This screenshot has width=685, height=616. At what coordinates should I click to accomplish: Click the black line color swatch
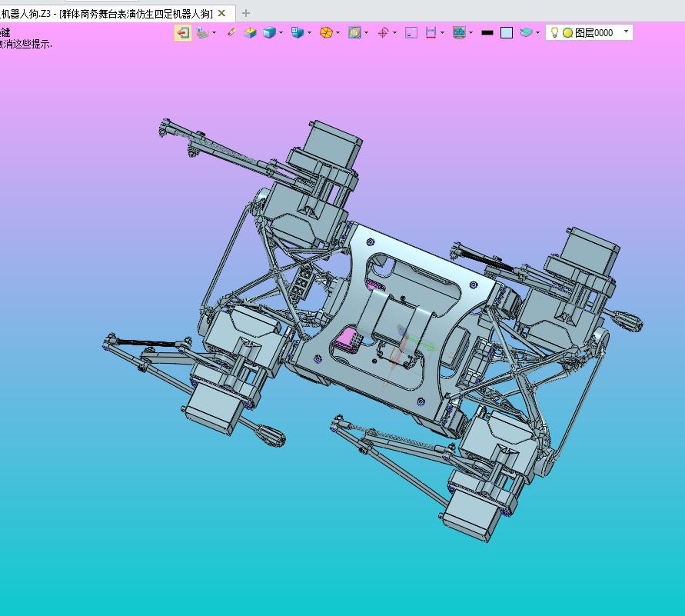(487, 33)
